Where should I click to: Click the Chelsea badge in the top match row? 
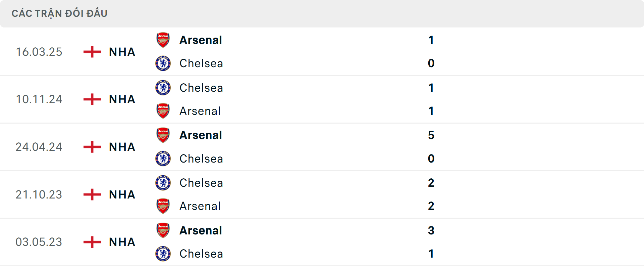[163, 63]
